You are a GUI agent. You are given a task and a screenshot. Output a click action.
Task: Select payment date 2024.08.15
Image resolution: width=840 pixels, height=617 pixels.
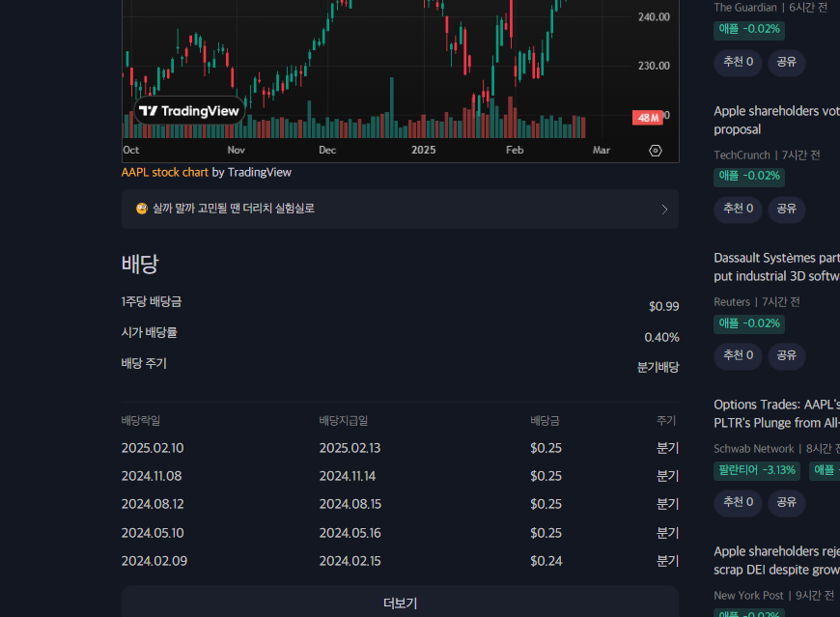pos(350,504)
